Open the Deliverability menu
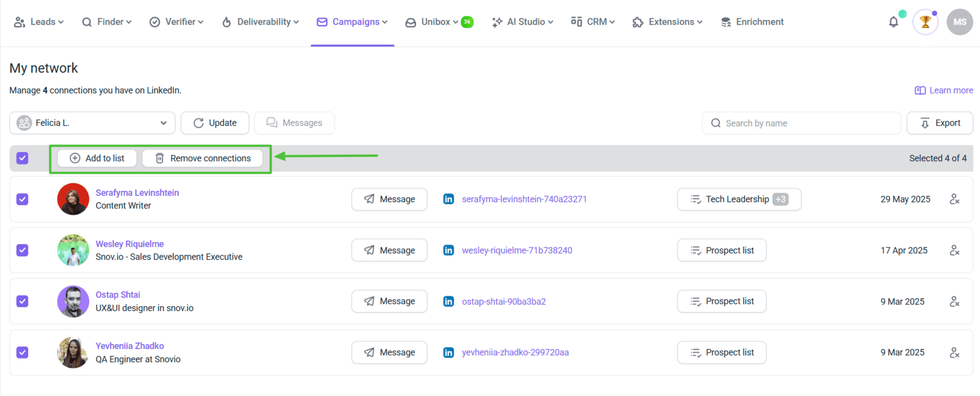The height and width of the screenshot is (396, 980). point(261,22)
